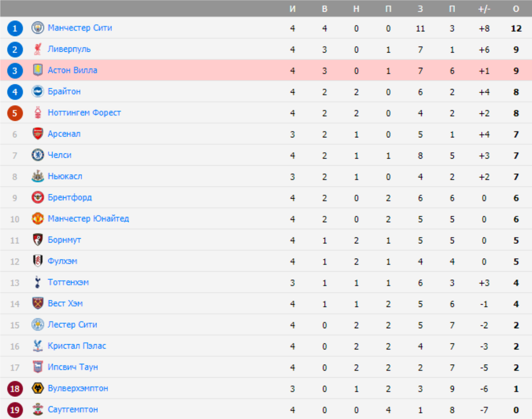Click the "О" points column header
Image resolution: width=532 pixels, height=419 pixels.
pyautogui.click(x=516, y=9)
